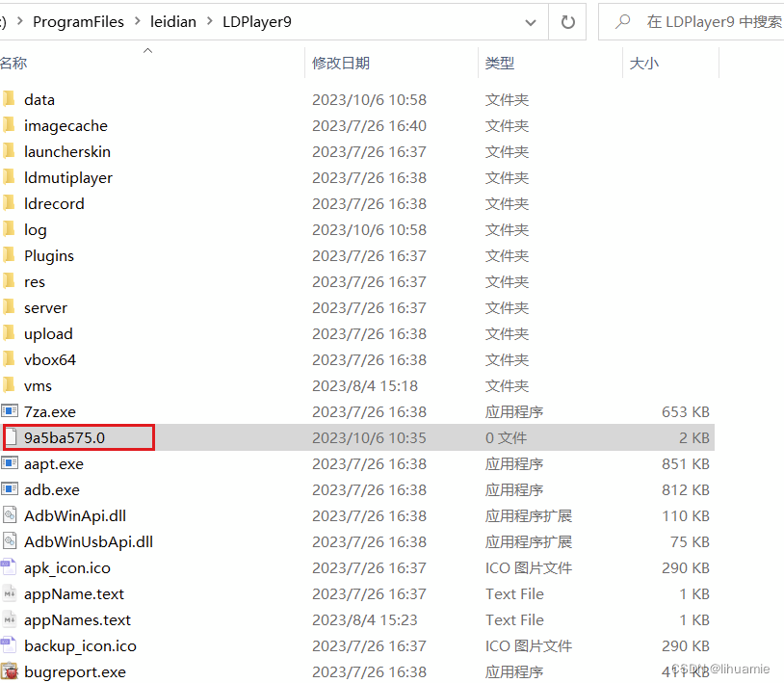Image resolution: width=784 pixels, height=683 pixels.
Task: Click the 812 KB size cell
Action: point(686,490)
